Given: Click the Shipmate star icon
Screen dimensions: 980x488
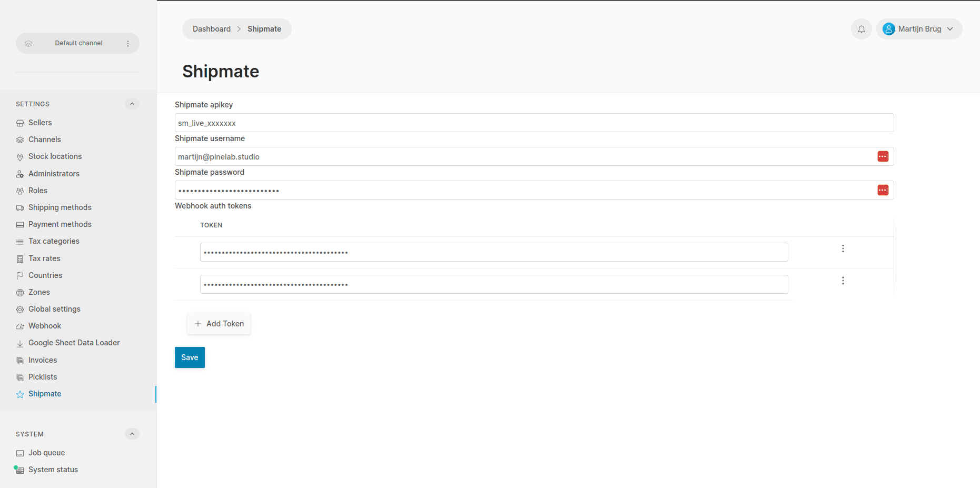Looking at the screenshot, I should 20,394.
